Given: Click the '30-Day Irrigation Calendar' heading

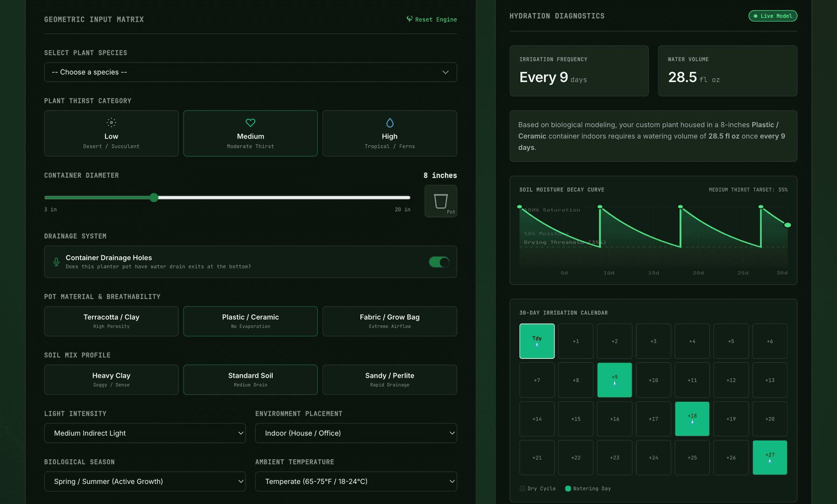Looking at the screenshot, I should (x=563, y=313).
